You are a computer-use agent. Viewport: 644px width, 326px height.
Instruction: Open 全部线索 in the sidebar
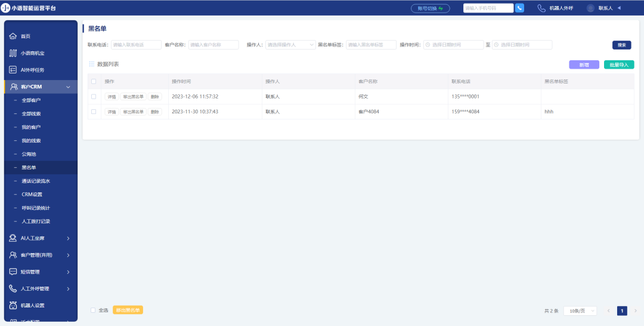pyautogui.click(x=31, y=114)
